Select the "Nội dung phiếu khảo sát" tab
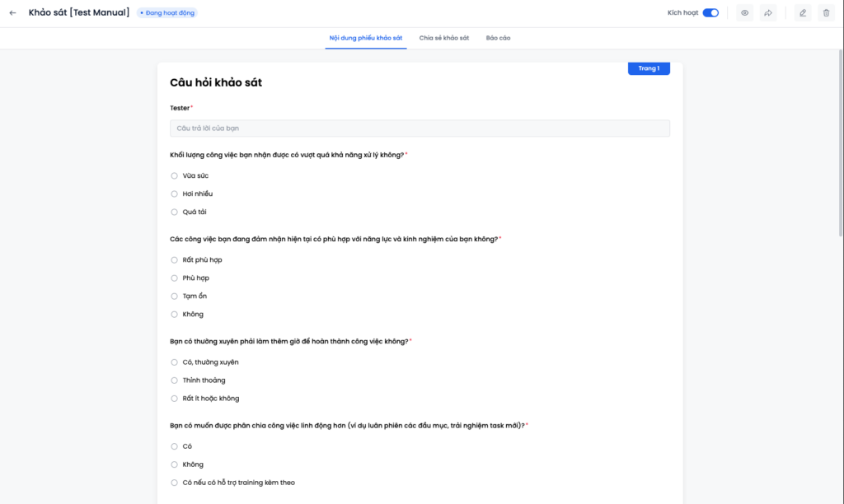The width and height of the screenshot is (844, 504). [x=366, y=38]
